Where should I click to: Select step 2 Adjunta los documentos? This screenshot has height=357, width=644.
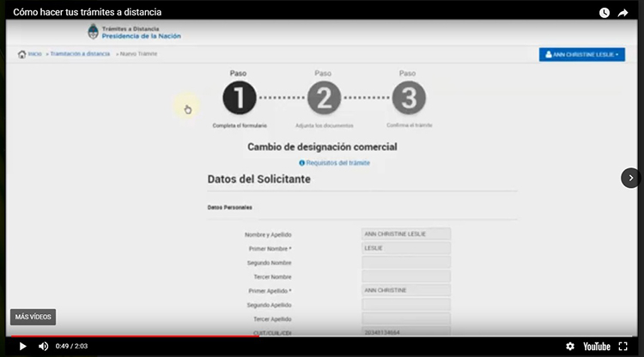(x=323, y=99)
